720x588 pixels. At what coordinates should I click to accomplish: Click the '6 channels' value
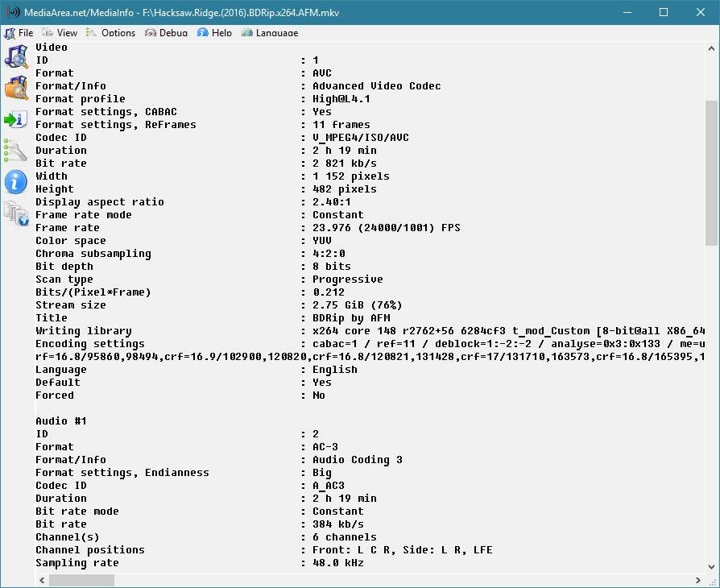point(345,537)
